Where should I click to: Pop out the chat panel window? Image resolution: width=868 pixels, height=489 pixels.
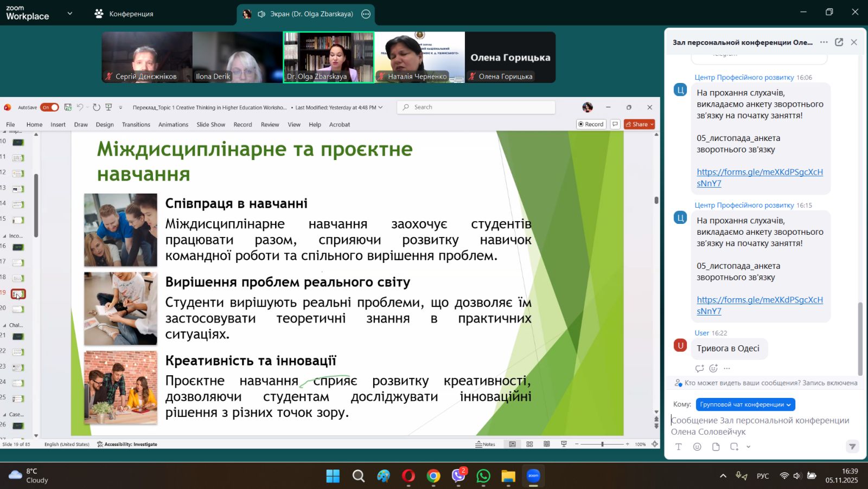839,42
